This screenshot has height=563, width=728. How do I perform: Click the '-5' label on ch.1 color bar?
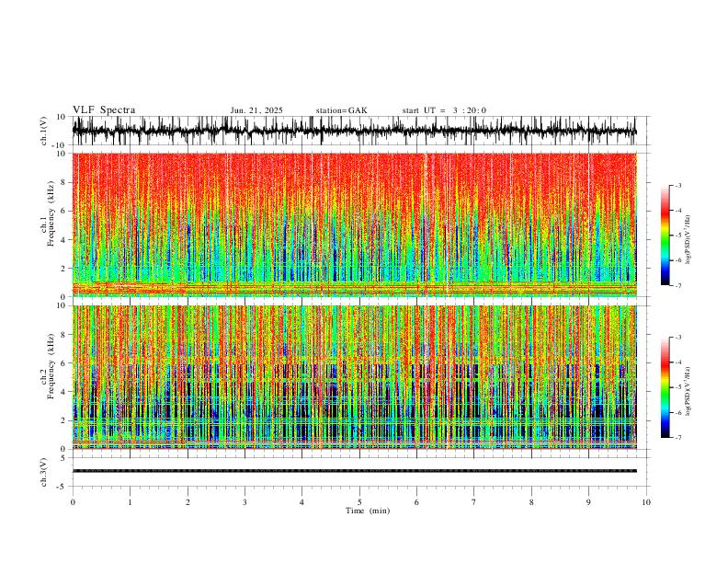coord(678,236)
